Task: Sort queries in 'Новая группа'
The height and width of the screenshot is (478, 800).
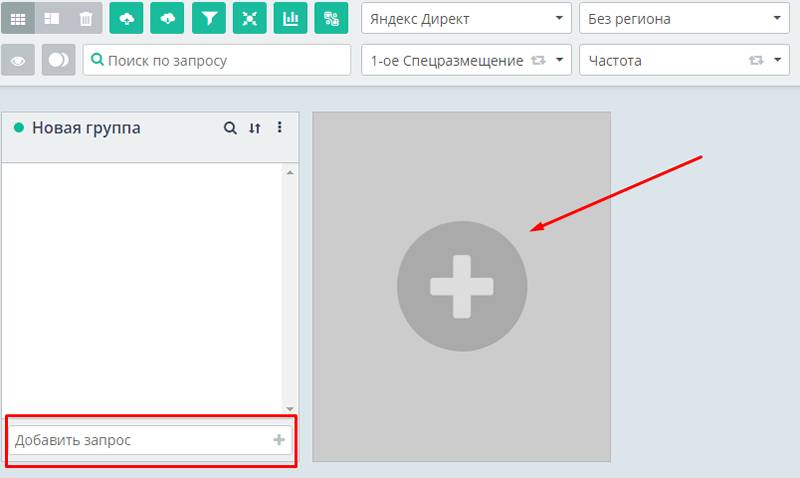Action: point(255,128)
